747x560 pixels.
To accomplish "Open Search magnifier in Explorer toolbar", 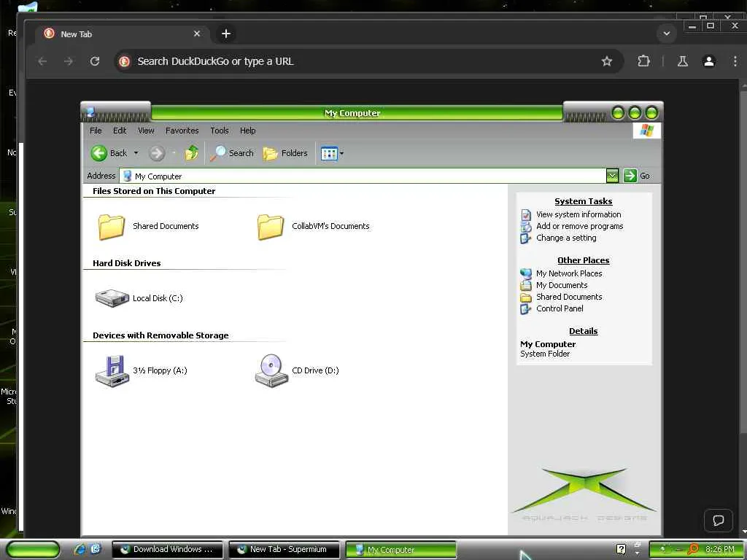I will click(232, 153).
